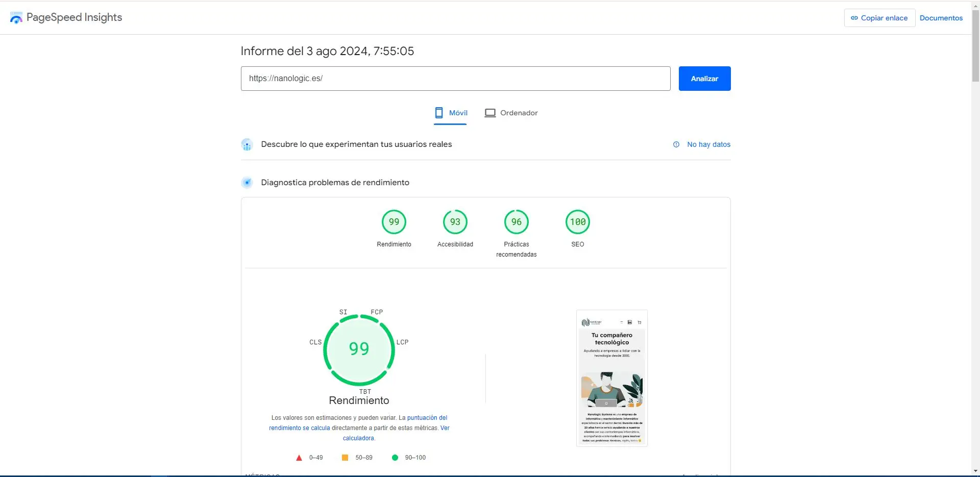980x477 pixels.
Task: Select the Prácticas recomendadas 96 score gauge
Action: point(517,222)
